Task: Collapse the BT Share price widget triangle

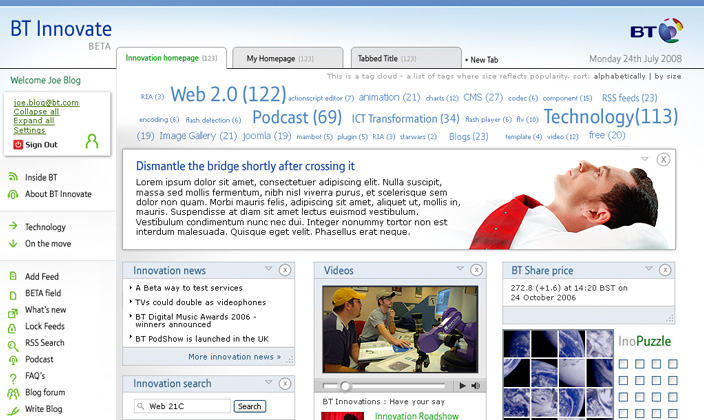Action: 649,269
